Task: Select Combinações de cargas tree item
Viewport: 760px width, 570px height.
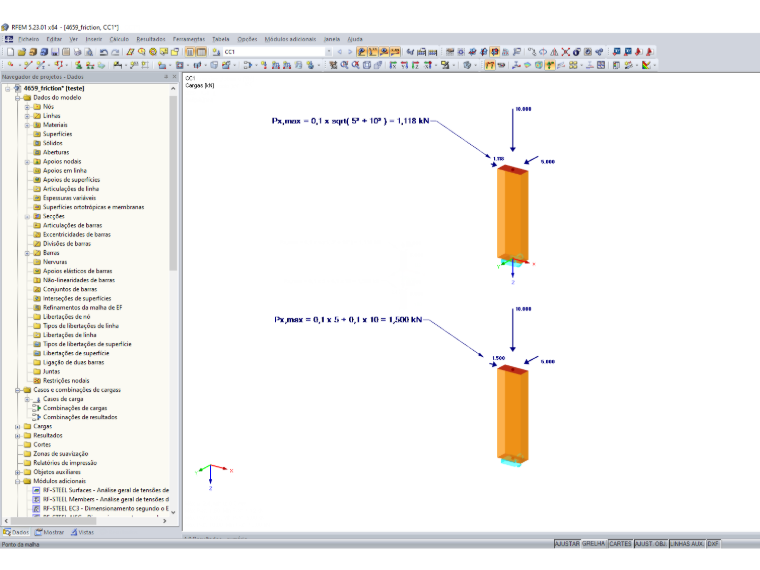Action: click(x=75, y=408)
